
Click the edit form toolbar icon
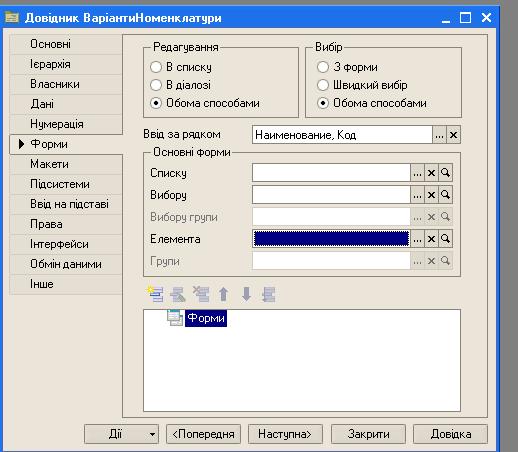pos(178,294)
